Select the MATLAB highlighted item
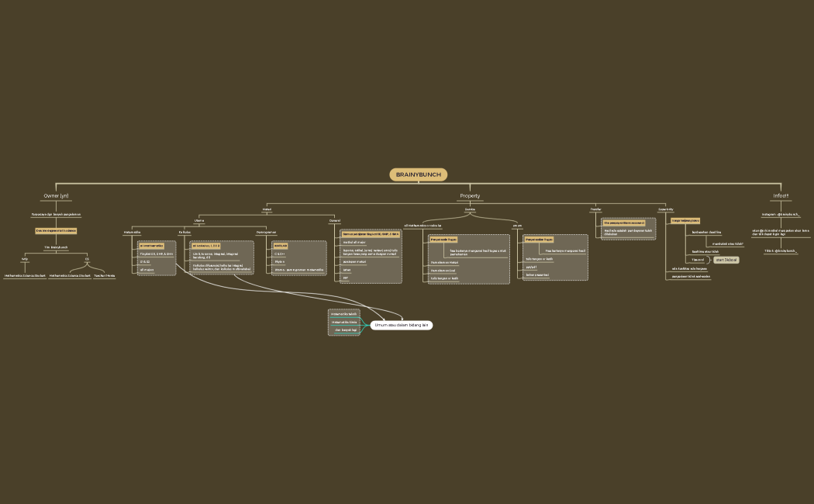Image resolution: width=814 pixels, height=504 pixels. click(x=281, y=246)
